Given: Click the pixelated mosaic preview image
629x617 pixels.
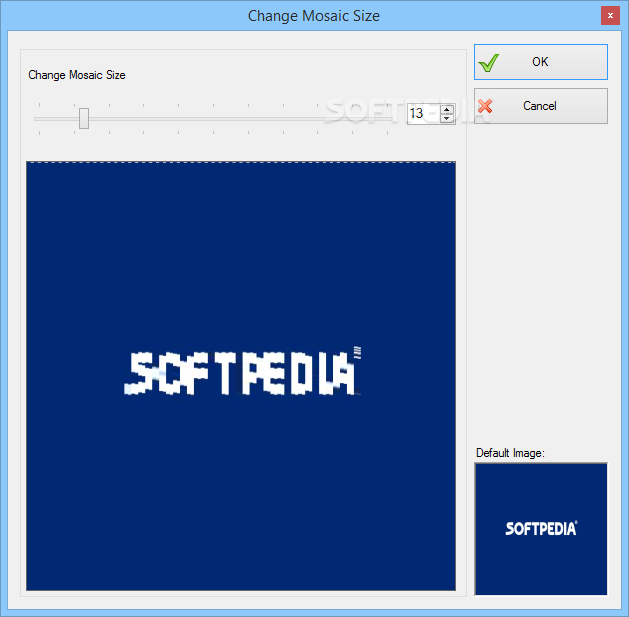Looking at the screenshot, I should (241, 376).
